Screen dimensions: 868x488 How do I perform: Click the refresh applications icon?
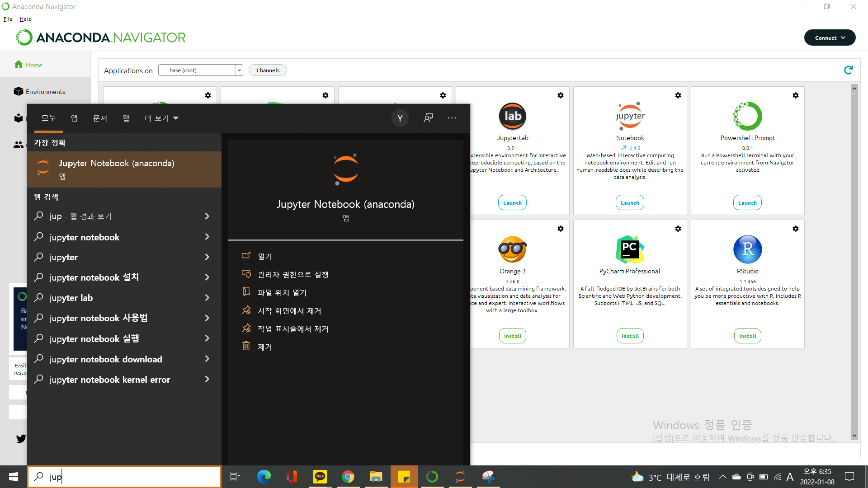coord(848,70)
